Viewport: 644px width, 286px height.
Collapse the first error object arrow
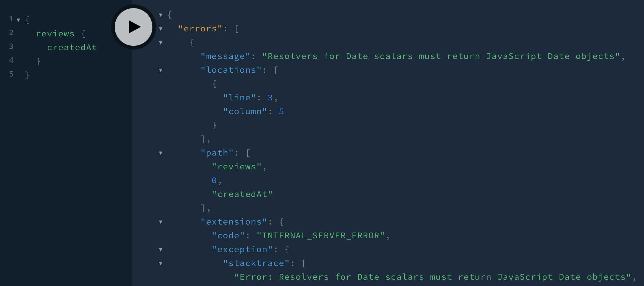point(161,43)
